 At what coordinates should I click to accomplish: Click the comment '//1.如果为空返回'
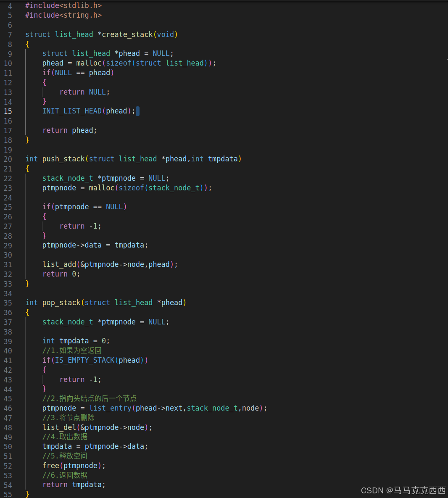pos(72,350)
